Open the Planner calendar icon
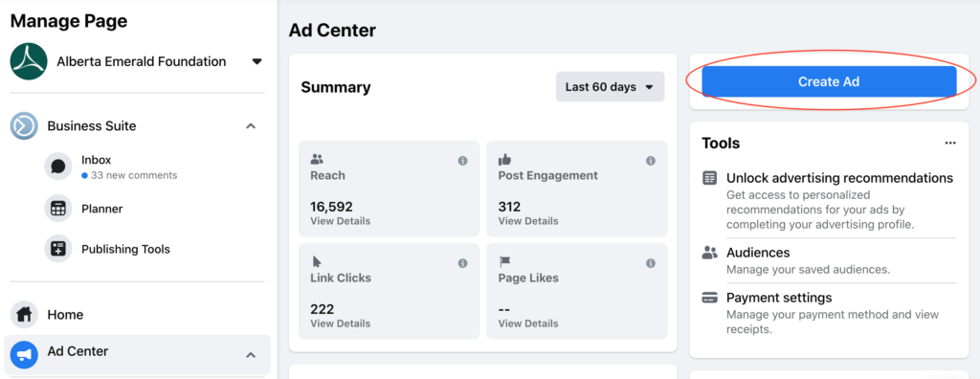This screenshot has height=379, width=980. coord(58,209)
